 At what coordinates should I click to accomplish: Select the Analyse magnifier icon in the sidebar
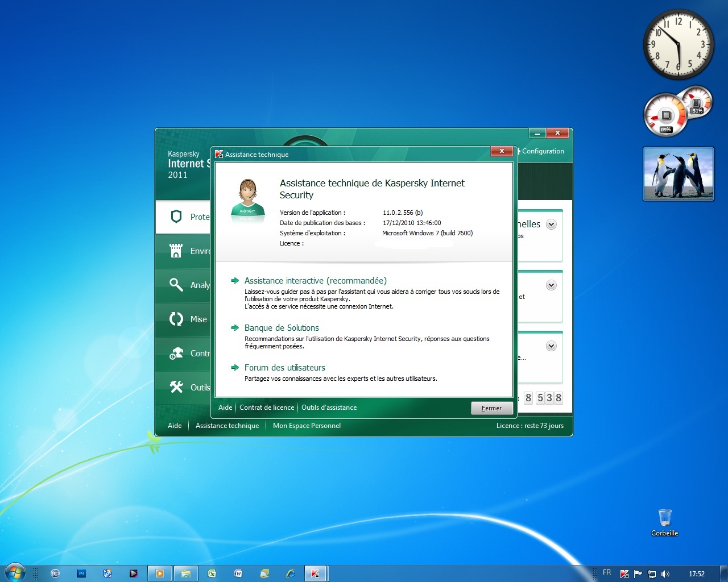pyautogui.click(x=176, y=285)
